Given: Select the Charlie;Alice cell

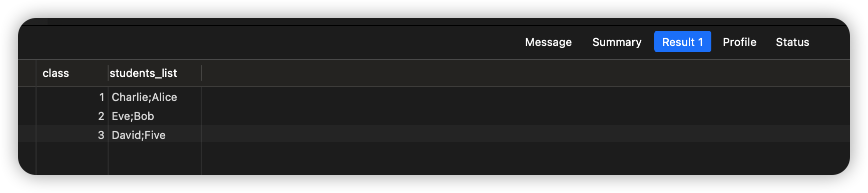Looking at the screenshot, I should (x=155, y=97).
